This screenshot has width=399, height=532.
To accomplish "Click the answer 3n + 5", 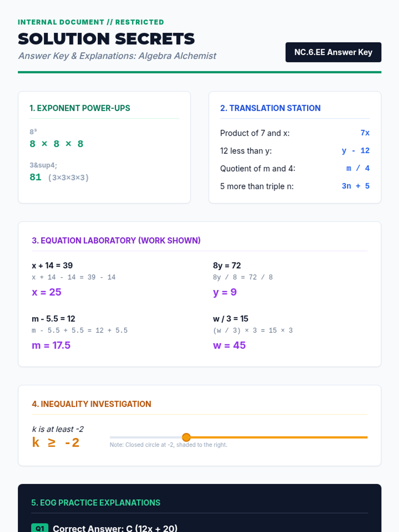I will pos(355,186).
